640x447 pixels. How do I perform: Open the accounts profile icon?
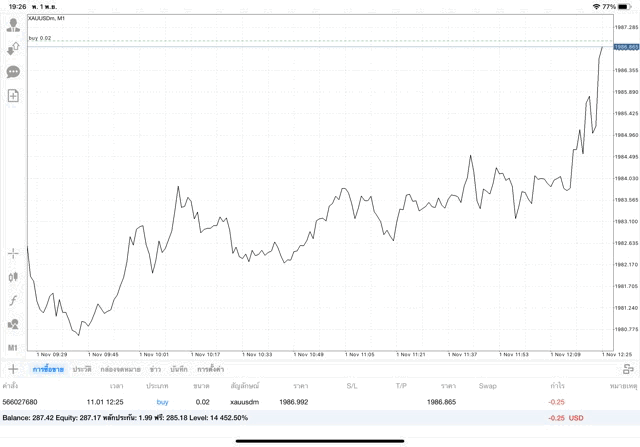point(13,25)
